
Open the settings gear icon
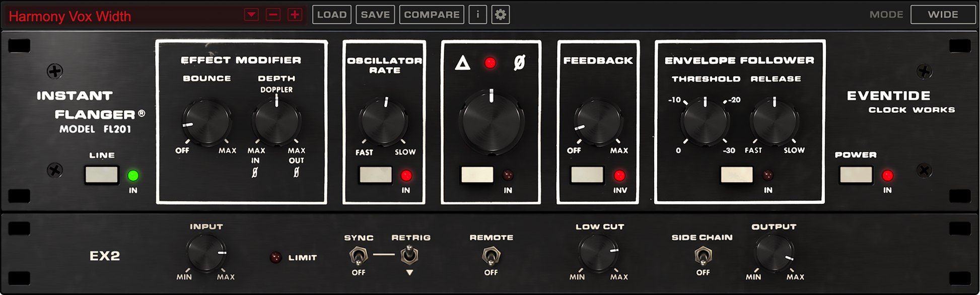[x=500, y=15]
